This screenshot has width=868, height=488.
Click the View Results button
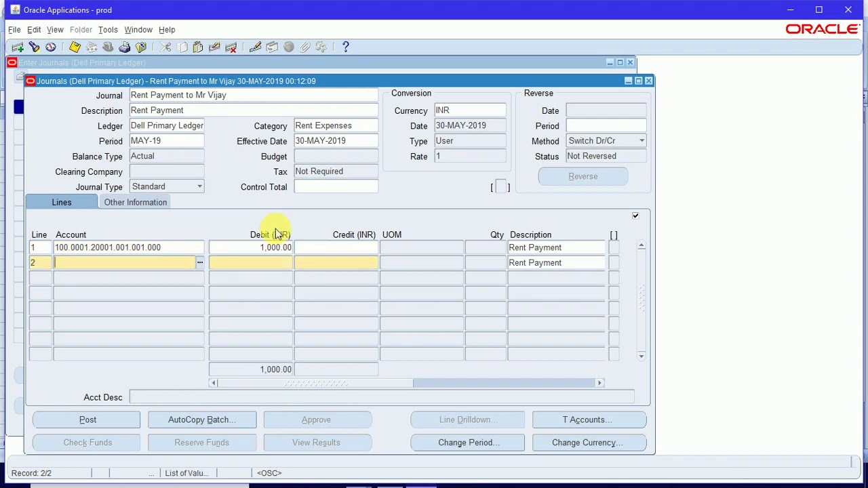(x=316, y=443)
